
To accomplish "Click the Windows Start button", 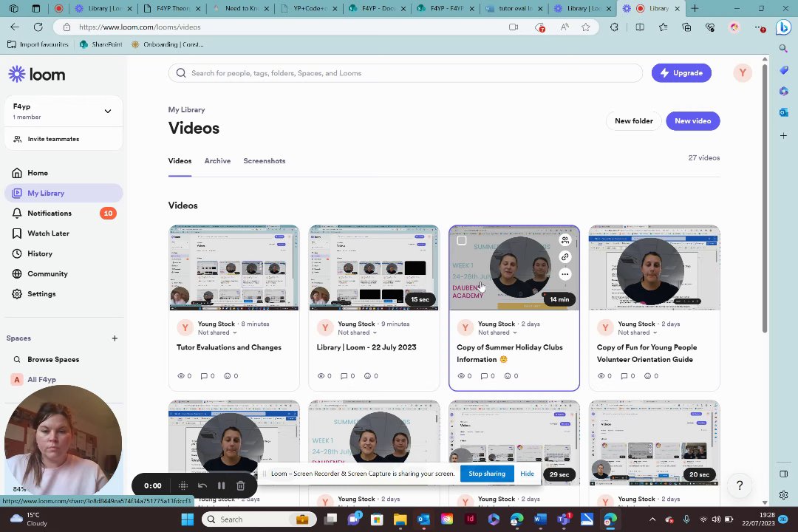I will (187, 519).
